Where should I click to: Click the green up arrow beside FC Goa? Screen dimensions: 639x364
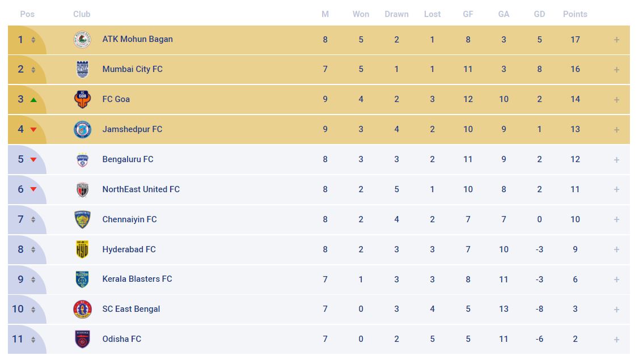(33, 100)
